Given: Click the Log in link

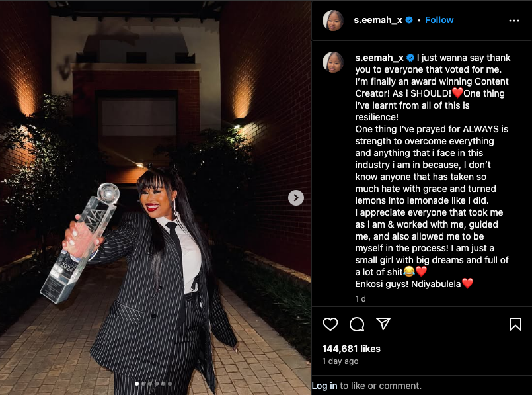Looking at the screenshot, I should tap(324, 386).
